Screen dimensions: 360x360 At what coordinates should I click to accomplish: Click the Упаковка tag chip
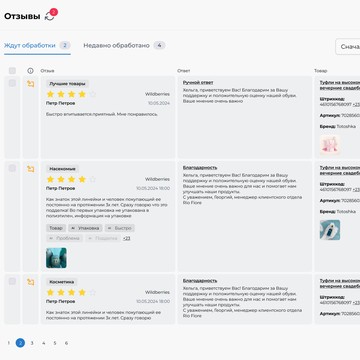pyautogui.click(x=85, y=228)
